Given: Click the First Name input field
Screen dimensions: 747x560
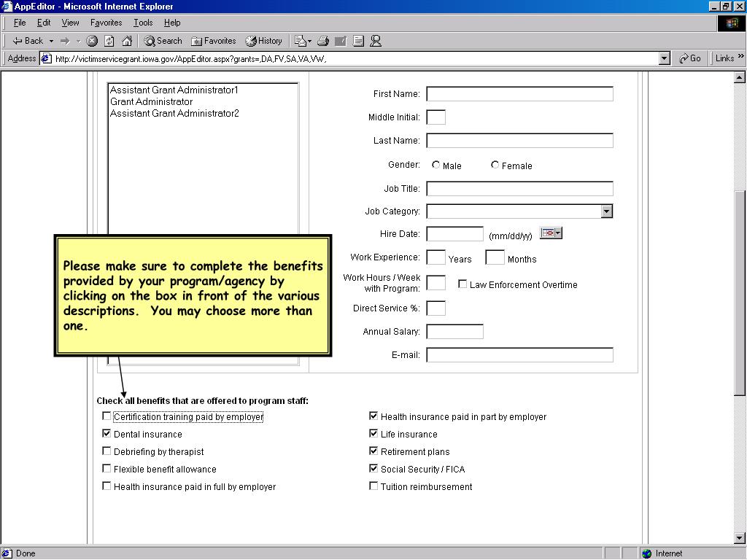Looking at the screenshot, I should pos(519,94).
